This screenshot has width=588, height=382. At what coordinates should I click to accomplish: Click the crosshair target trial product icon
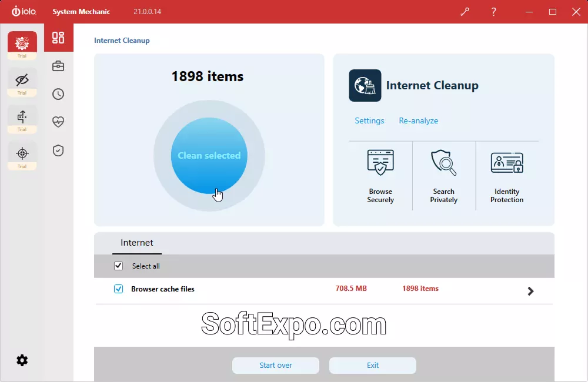(x=22, y=154)
